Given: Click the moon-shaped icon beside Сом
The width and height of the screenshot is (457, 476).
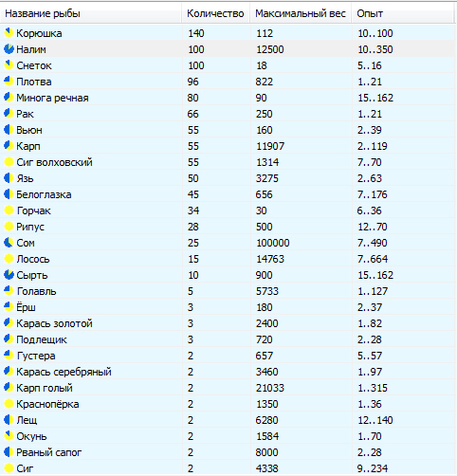Looking at the screenshot, I should coord(9,243).
